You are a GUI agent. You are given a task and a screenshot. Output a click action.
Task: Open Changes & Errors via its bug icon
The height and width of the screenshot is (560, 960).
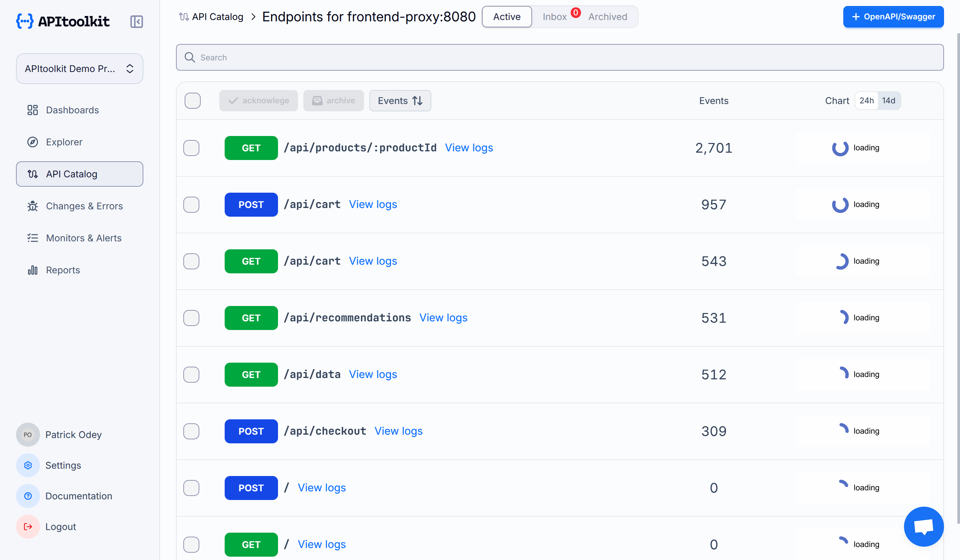33,206
